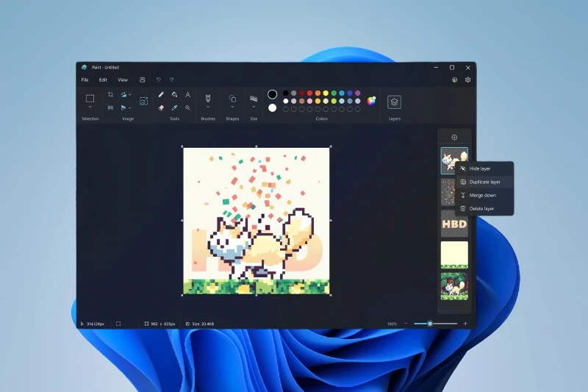The image size is (588, 392).
Task: Select the Eraser tool
Action: [161, 107]
